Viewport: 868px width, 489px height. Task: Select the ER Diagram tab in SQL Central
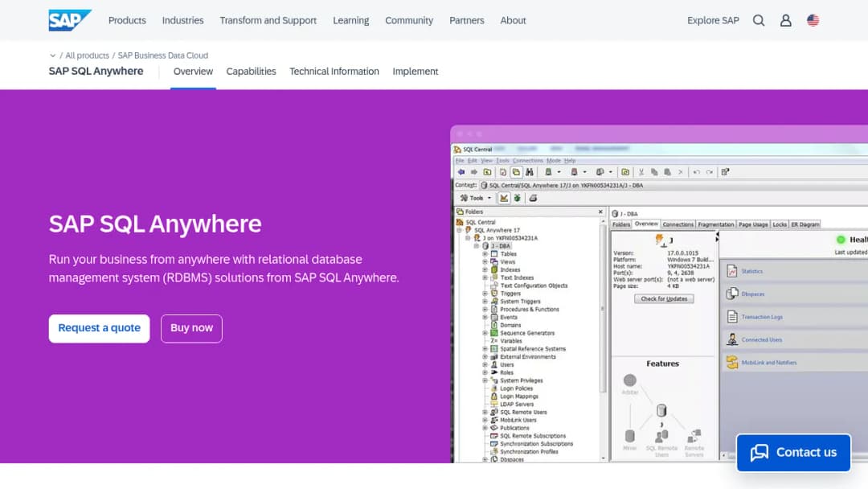(x=805, y=224)
